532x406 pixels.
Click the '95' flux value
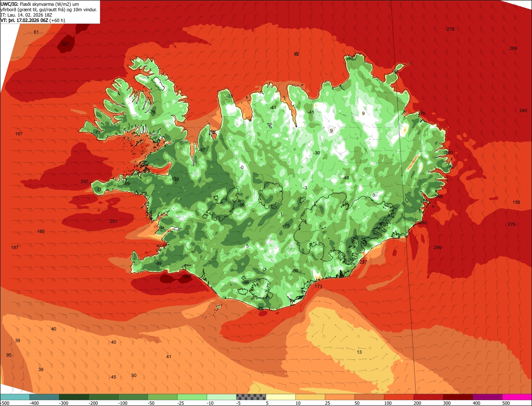(9, 355)
